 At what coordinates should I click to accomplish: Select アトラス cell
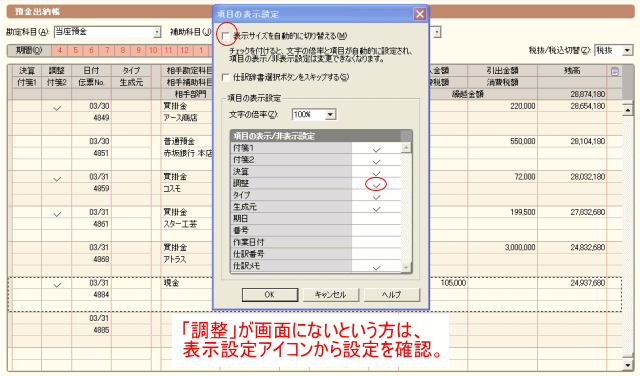click(x=175, y=260)
